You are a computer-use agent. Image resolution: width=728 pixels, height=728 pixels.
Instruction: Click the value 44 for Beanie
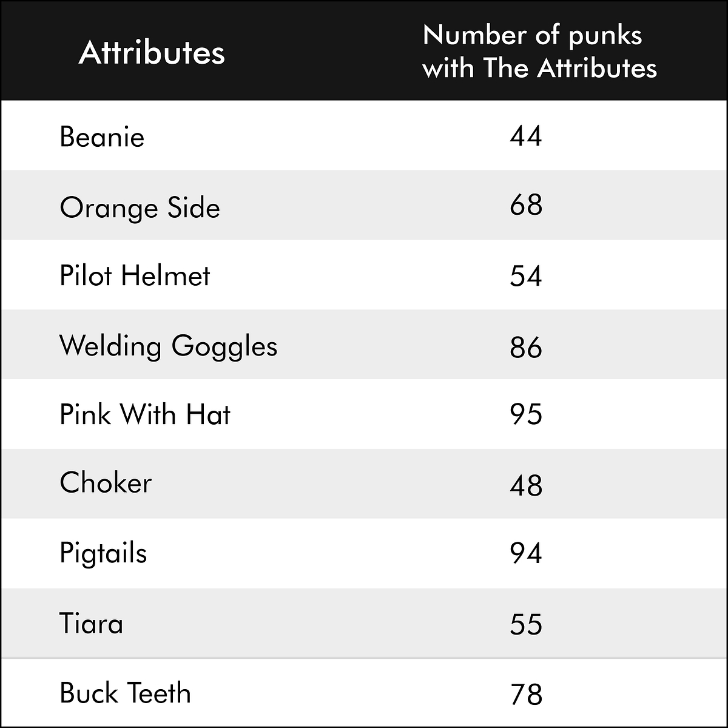pos(525,136)
